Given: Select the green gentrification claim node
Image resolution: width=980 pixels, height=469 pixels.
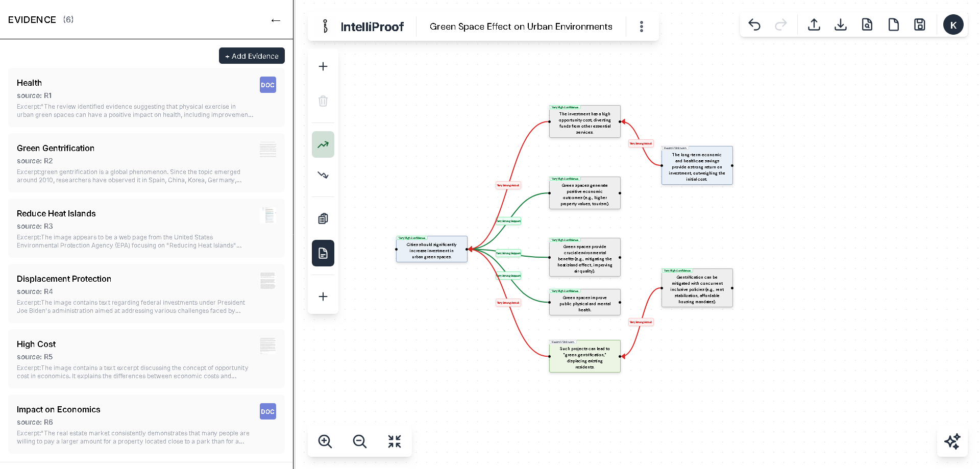Looking at the screenshot, I should coord(584,357).
